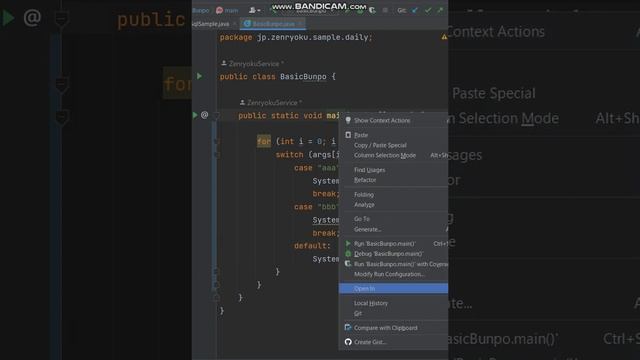Click the green run icon in context menu
640x360 pixels.
pos(348,243)
